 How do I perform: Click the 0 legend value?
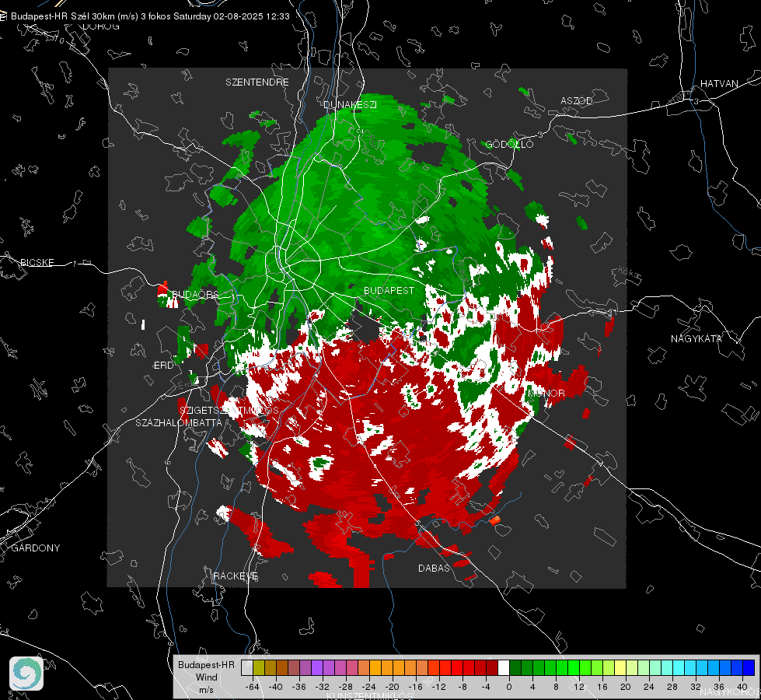(x=508, y=687)
